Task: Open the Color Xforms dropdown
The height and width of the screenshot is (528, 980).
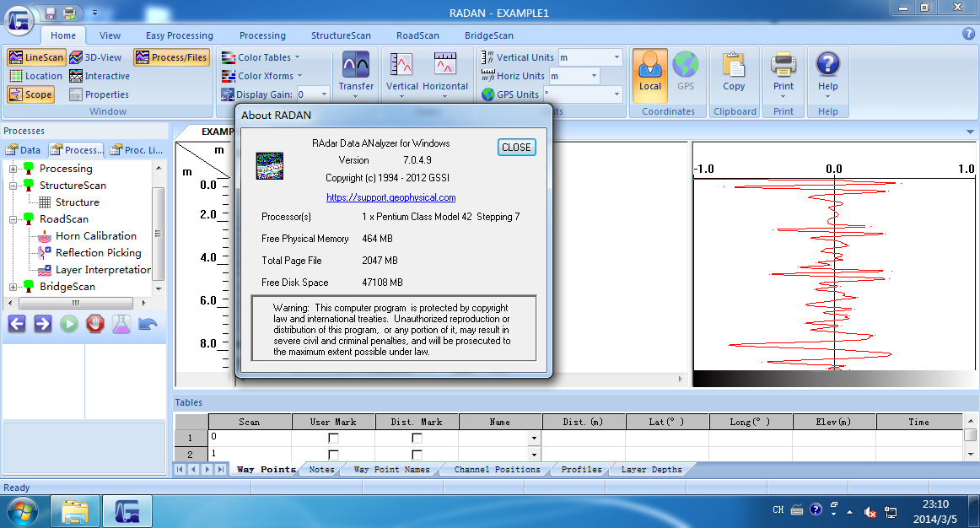Action: point(262,76)
